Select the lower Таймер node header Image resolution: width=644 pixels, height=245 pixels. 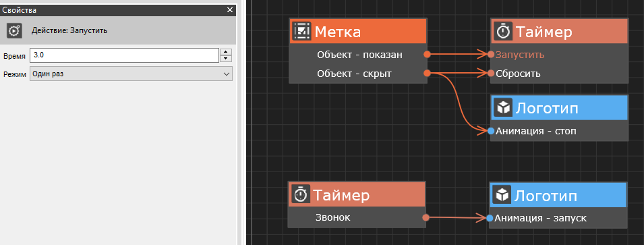coord(357,194)
